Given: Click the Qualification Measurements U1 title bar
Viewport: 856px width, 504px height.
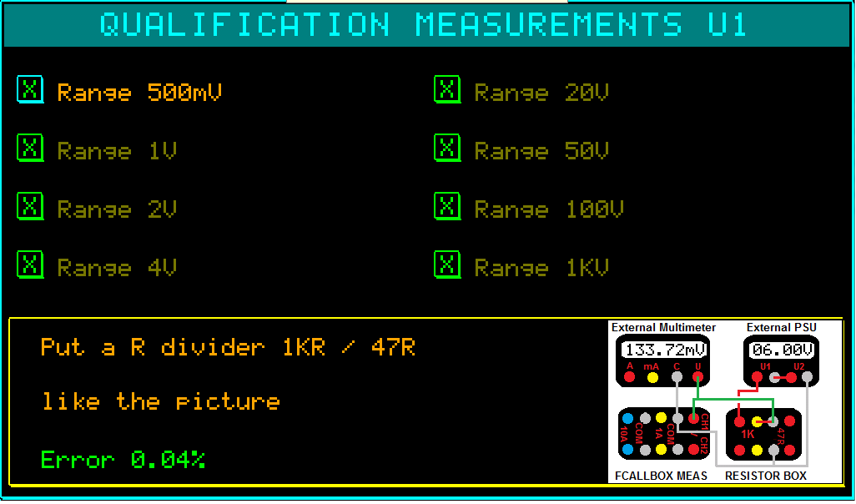Looking at the screenshot, I should click(x=425, y=25).
